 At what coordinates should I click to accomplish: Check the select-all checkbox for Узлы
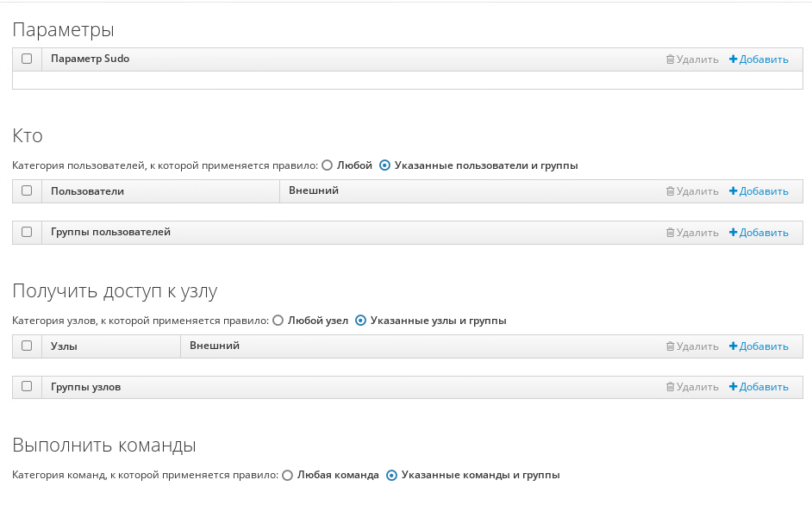(26, 346)
